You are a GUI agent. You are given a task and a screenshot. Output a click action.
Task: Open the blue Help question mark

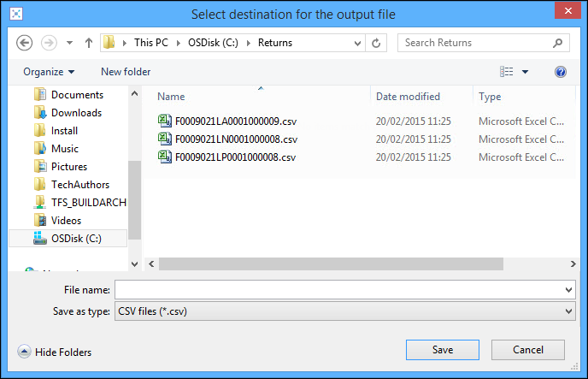[x=561, y=72]
